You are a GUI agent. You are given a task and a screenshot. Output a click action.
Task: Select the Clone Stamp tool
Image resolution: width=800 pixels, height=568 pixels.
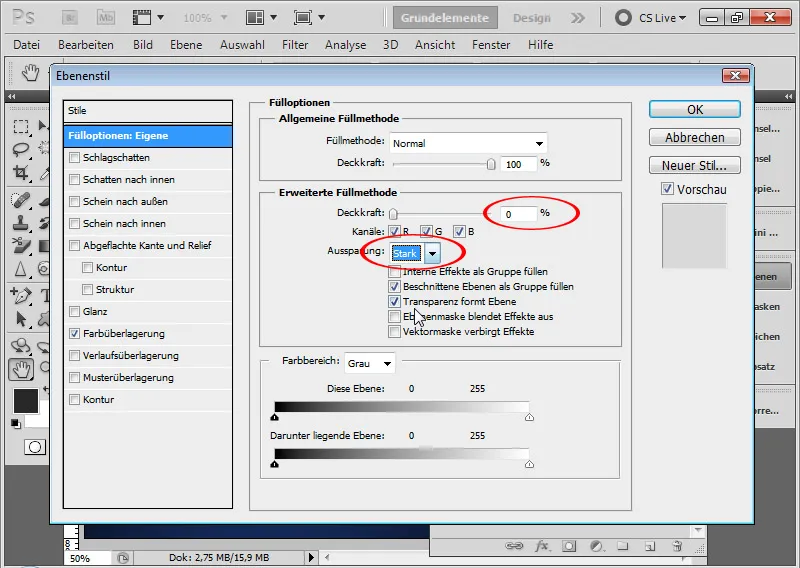click(21, 223)
